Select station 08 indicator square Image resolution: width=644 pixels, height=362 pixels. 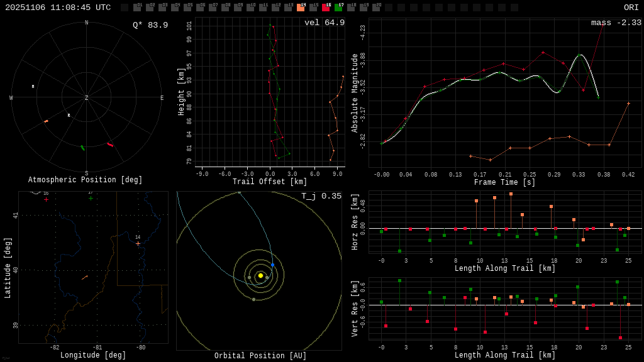point(226,8)
